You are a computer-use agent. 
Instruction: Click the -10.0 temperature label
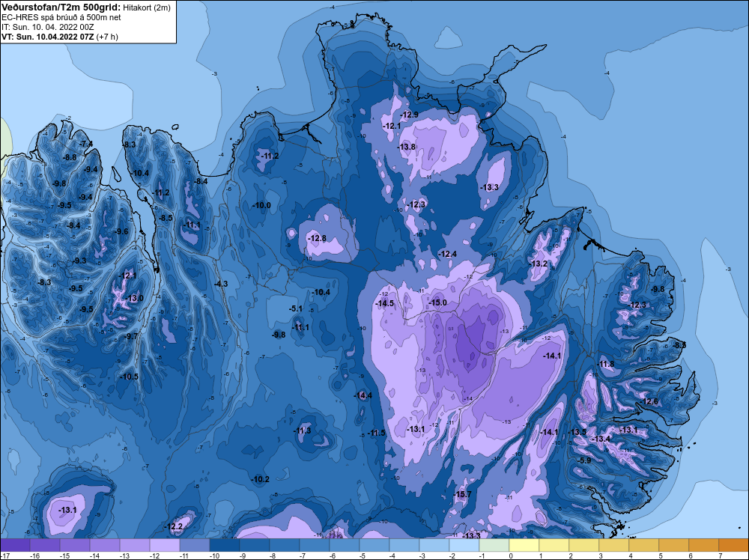point(261,205)
